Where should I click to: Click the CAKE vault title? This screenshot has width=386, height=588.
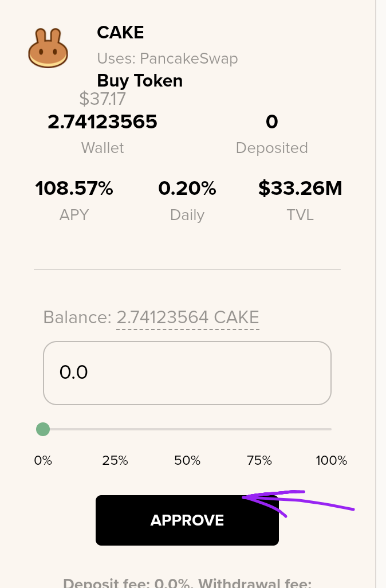coord(120,33)
